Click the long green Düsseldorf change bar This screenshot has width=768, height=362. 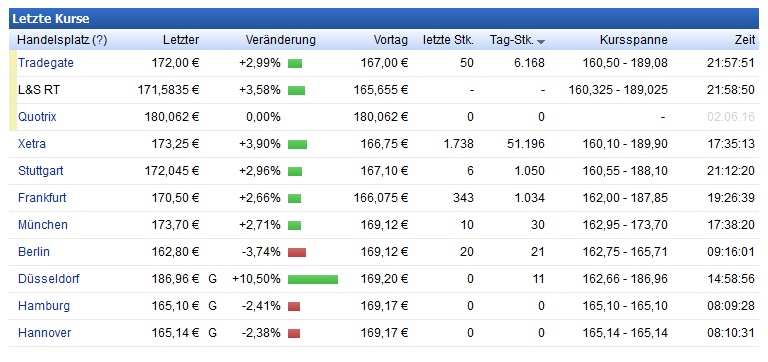pos(313,279)
